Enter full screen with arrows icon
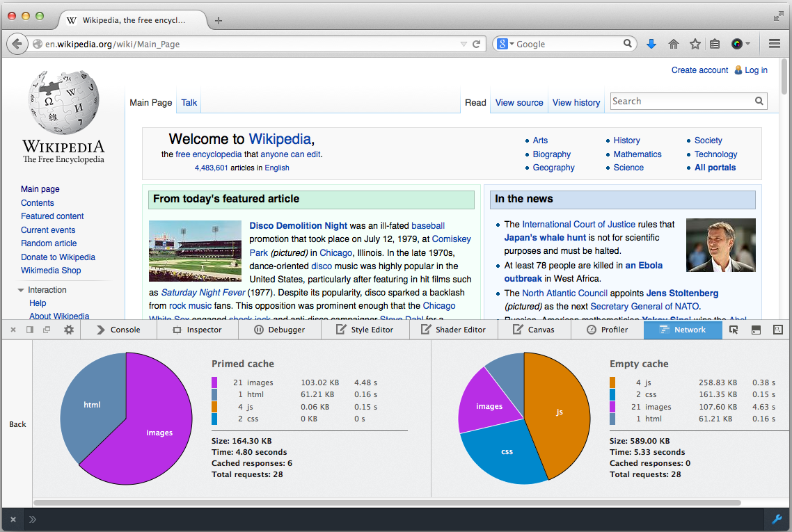Viewport: 792px width, 532px height. pos(778,16)
